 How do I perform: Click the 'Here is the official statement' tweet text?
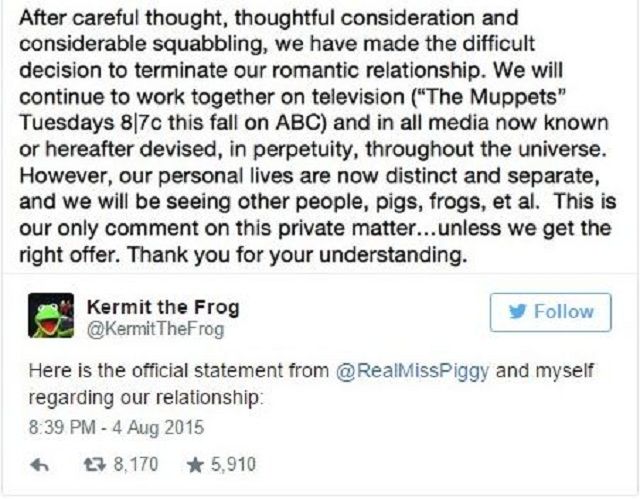coord(178,370)
